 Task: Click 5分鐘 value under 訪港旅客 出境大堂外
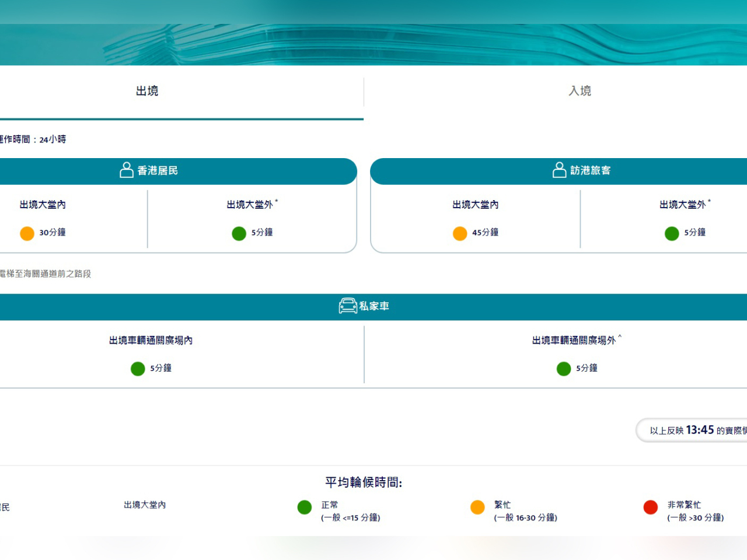pos(695,232)
